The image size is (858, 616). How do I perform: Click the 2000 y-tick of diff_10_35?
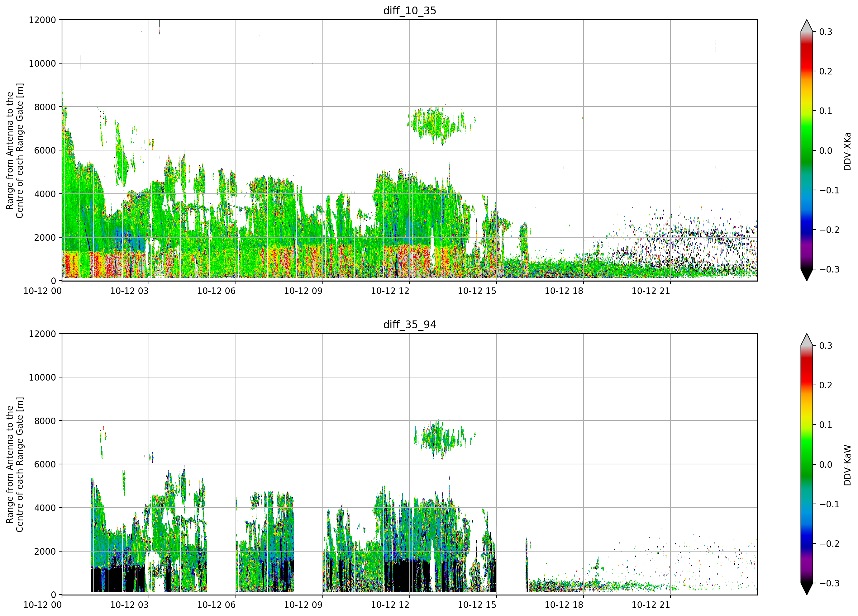(x=45, y=238)
